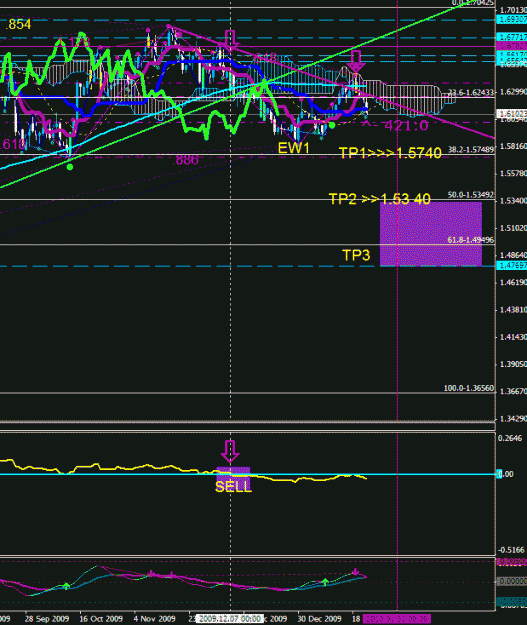The height and width of the screenshot is (625, 527).
Task: Click the 1.62990 price scale value
Action: (x=513, y=92)
